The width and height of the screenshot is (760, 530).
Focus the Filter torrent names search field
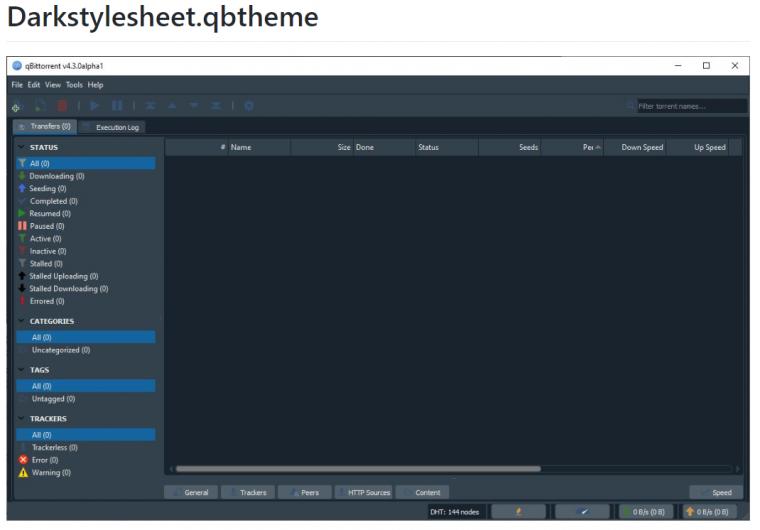click(692, 106)
